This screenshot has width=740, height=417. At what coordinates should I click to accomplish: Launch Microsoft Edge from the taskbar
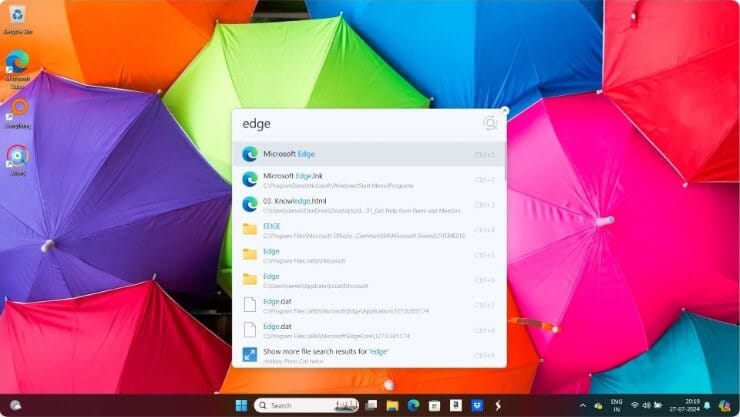point(413,405)
